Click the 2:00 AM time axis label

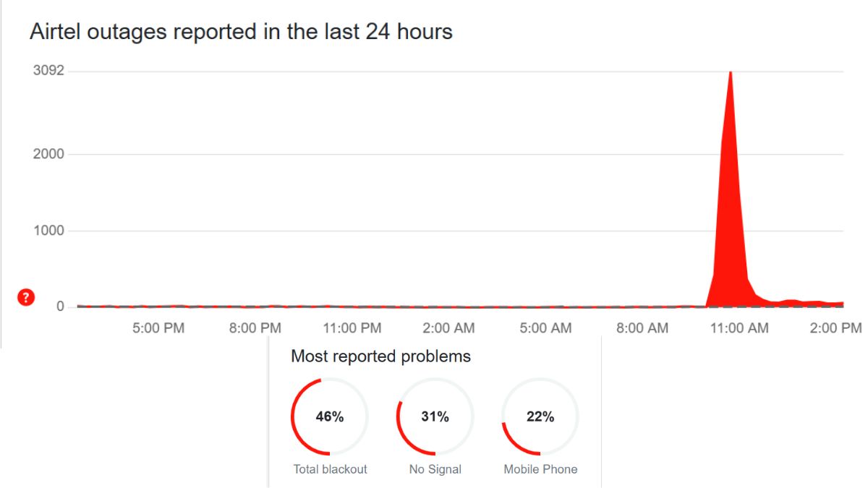click(x=448, y=328)
